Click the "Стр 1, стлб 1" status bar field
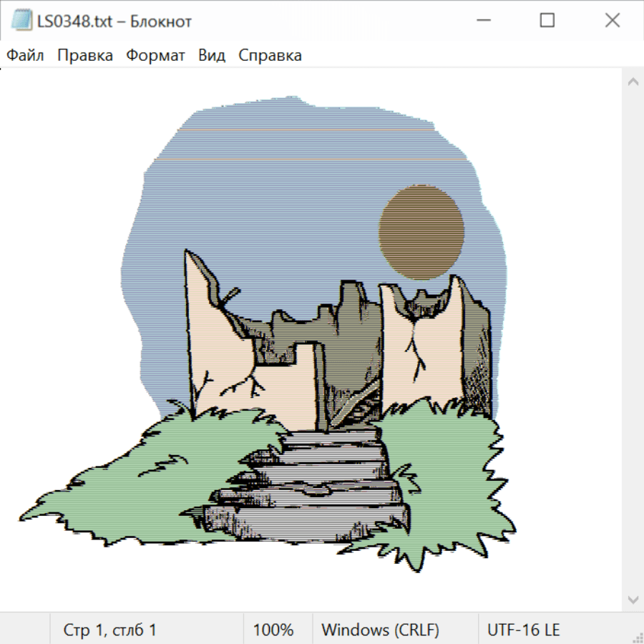This screenshot has height=644, width=644. (109, 630)
